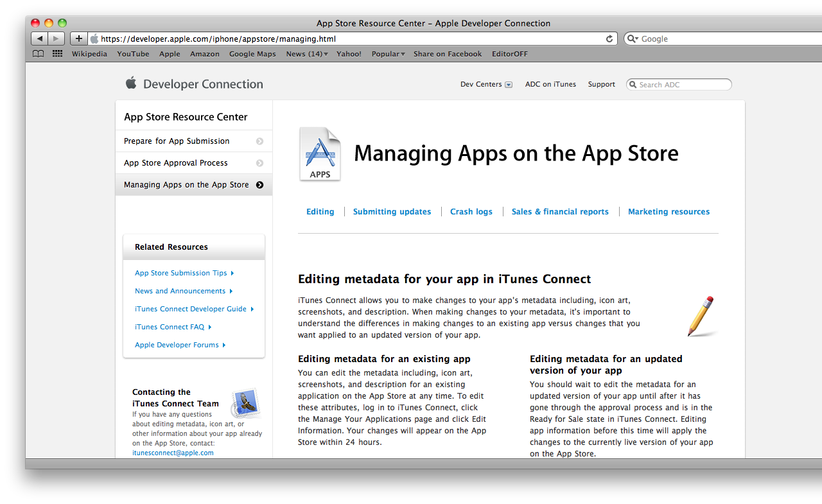Open the Dev Centers dropdown
Viewport: 822px width, 504px height.
point(486,84)
